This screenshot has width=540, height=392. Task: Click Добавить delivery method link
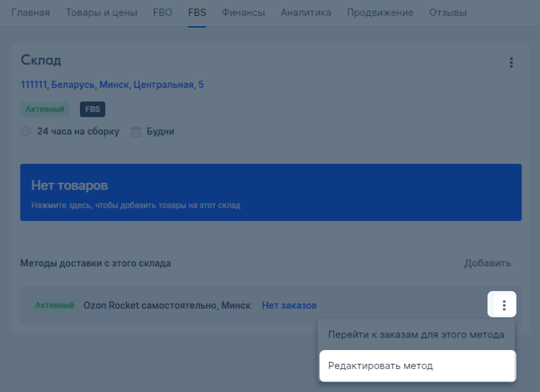point(488,264)
